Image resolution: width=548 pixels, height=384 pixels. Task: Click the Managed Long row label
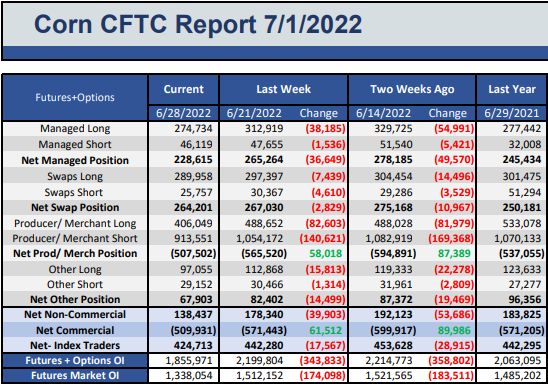click(x=75, y=129)
